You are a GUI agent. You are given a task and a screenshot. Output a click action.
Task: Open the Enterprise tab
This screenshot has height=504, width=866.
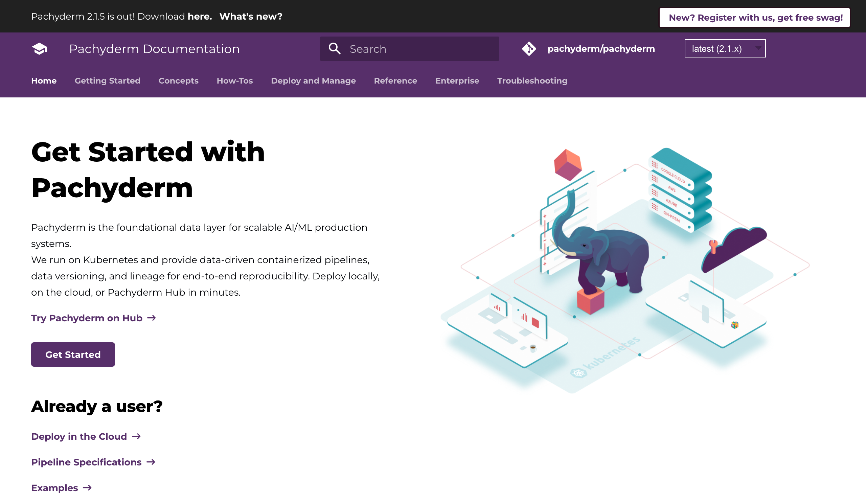457,81
